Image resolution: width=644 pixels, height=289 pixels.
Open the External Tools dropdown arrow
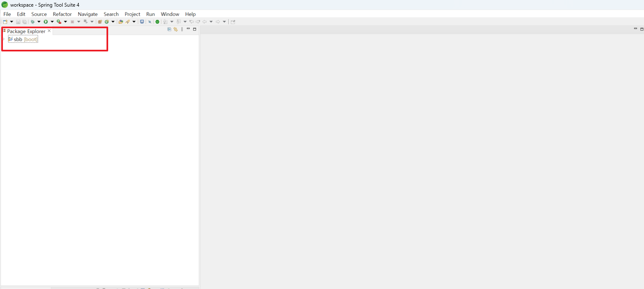tap(65, 22)
